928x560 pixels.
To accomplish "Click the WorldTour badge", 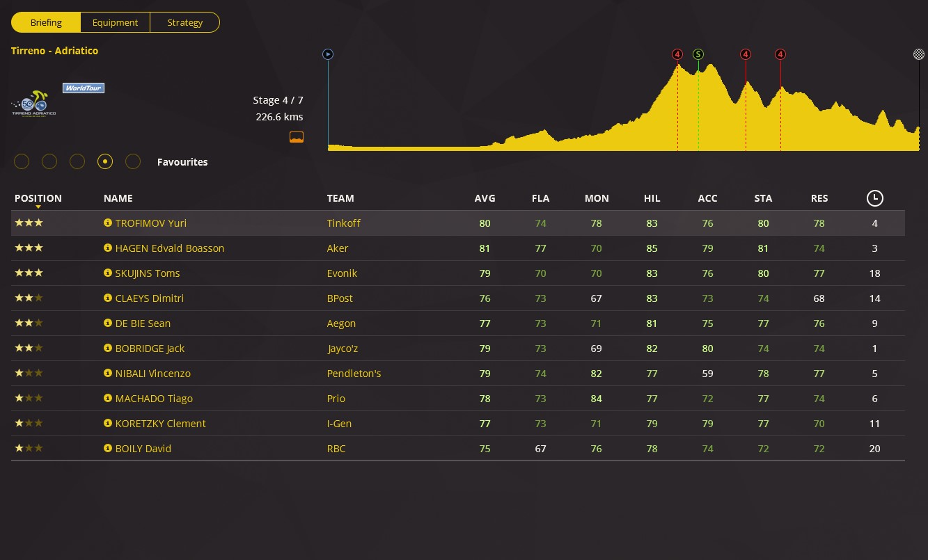I will (84, 88).
